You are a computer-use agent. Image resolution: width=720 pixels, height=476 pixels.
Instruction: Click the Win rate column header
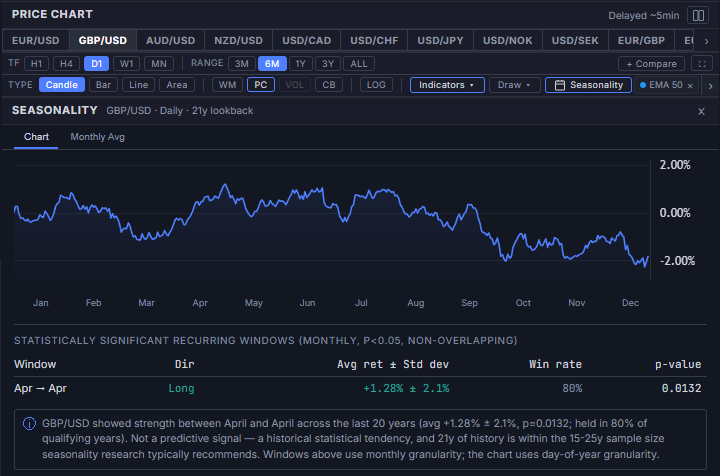click(555, 364)
